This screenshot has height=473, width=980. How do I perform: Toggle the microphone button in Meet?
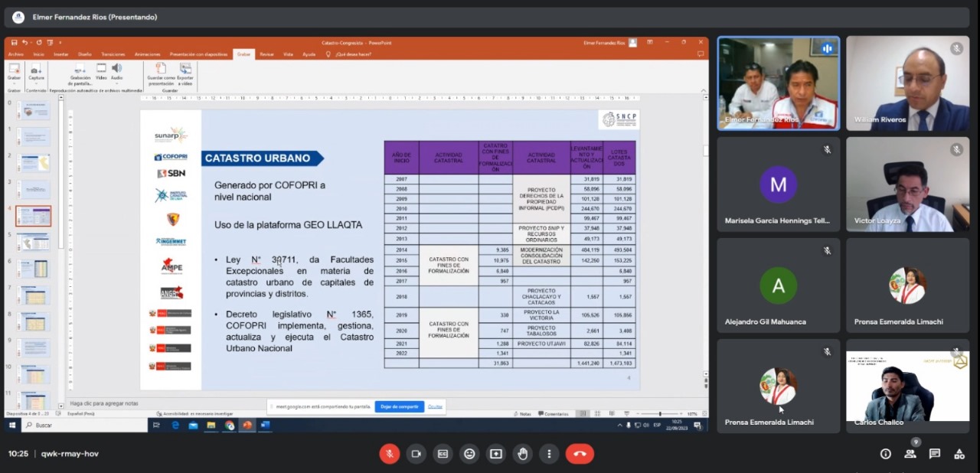(389, 454)
